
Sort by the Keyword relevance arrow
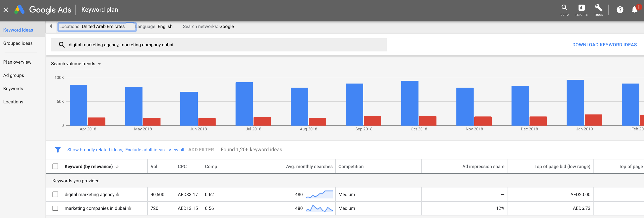(117, 167)
